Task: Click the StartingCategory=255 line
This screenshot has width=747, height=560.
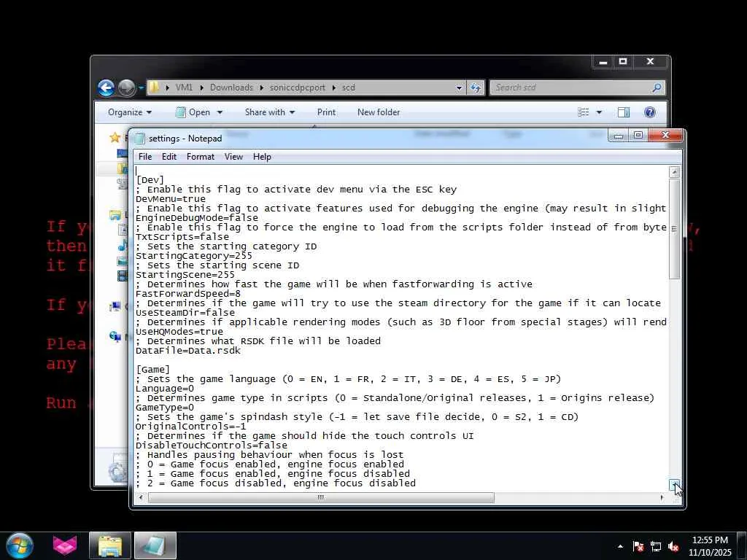Action: [194, 256]
